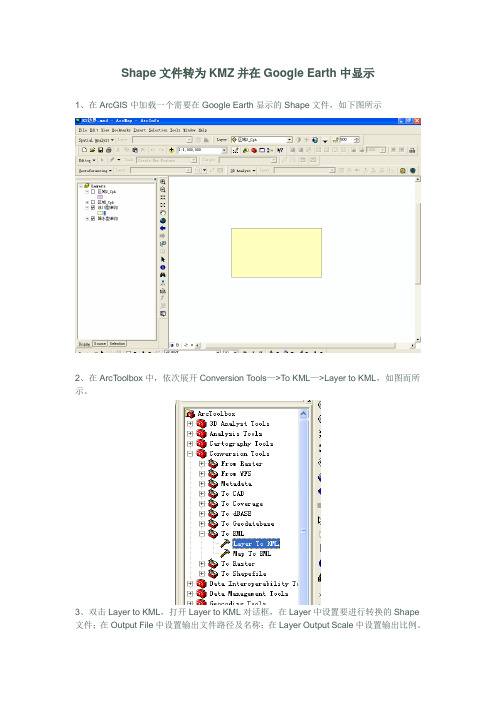Image resolution: width=496 pixels, height=702 pixels.
Task: Click ArcToolbox scrollbar up arrow
Action: click(304, 414)
